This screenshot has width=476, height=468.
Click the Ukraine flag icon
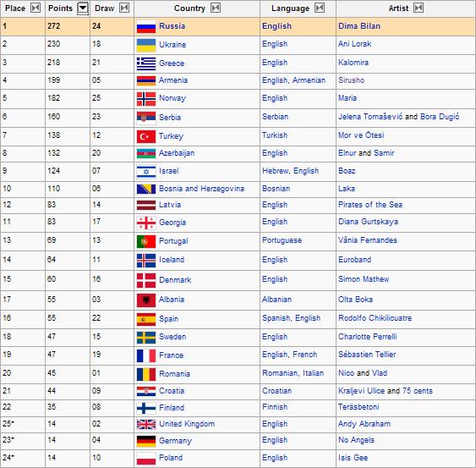pos(146,46)
